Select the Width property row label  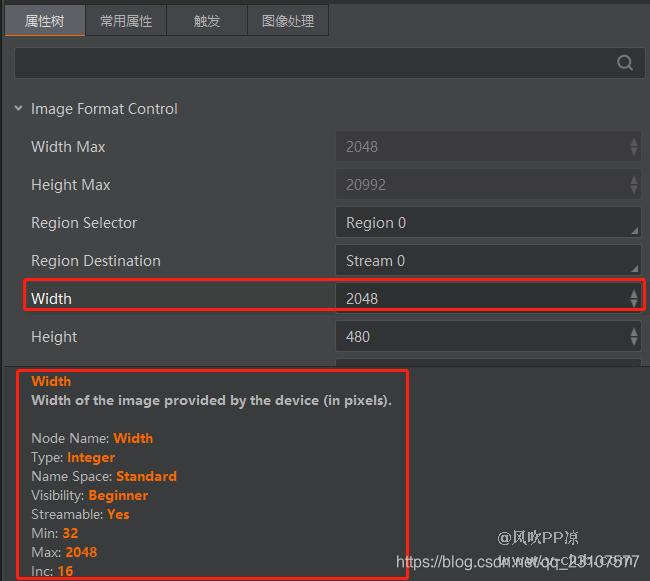click(52, 299)
